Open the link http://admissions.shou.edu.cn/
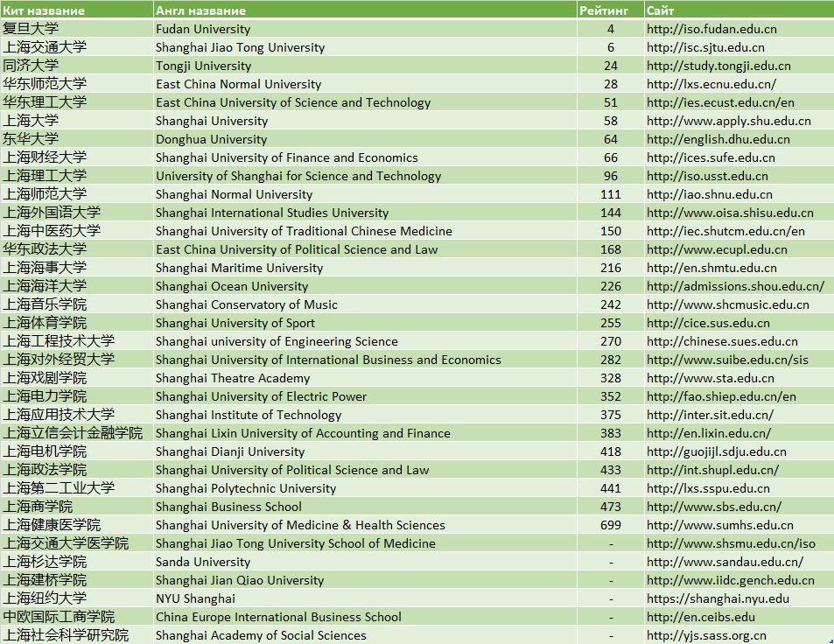The width and height of the screenshot is (834, 644). pos(736,286)
